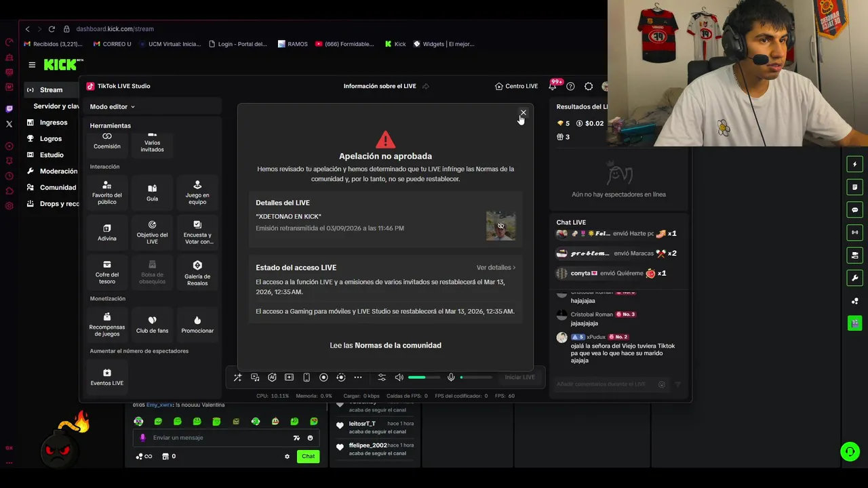Adjust the microphone level slider
The height and width of the screenshot is (488, 868).
(476, 378)
